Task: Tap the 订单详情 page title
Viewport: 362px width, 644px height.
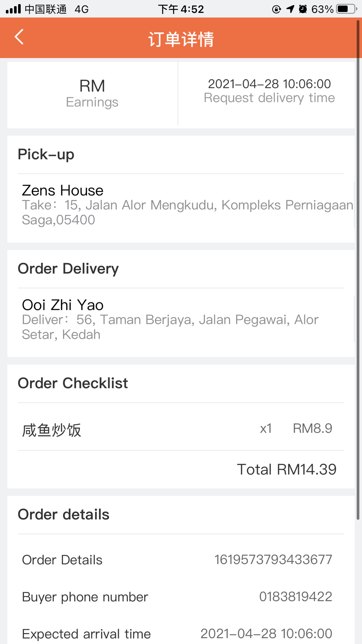Action: pos(181,39)
